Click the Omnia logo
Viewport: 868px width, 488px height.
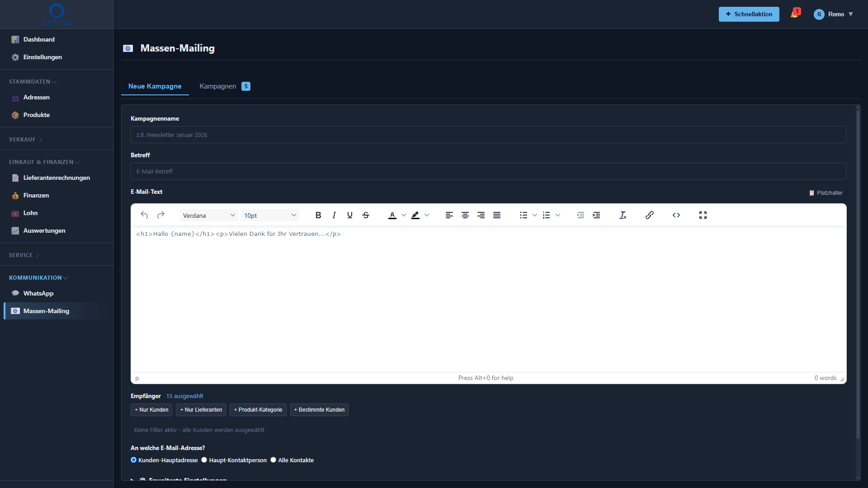(57, 14)
